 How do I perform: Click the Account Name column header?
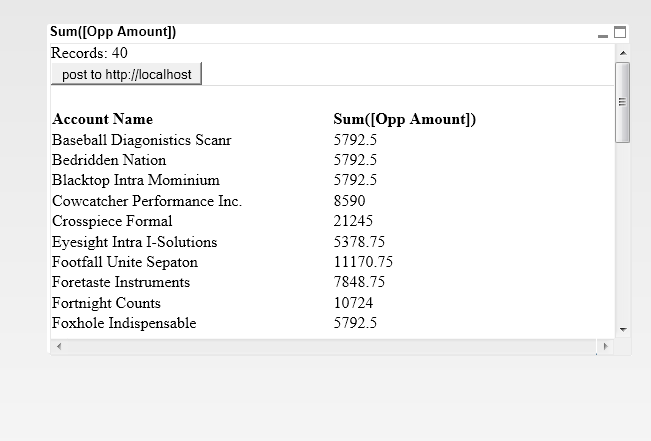tap(103, 119)
